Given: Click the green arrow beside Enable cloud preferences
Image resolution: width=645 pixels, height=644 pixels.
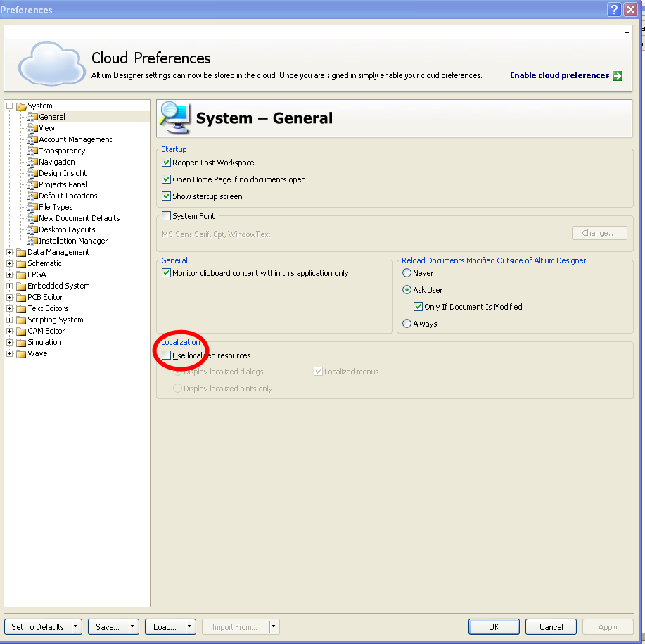Looking at the screenshot, I should [618, 76].
